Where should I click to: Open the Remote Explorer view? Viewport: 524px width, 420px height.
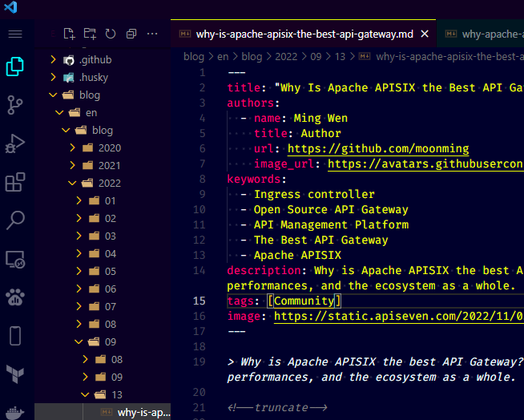pyautogui.click(x=15, y=259)
